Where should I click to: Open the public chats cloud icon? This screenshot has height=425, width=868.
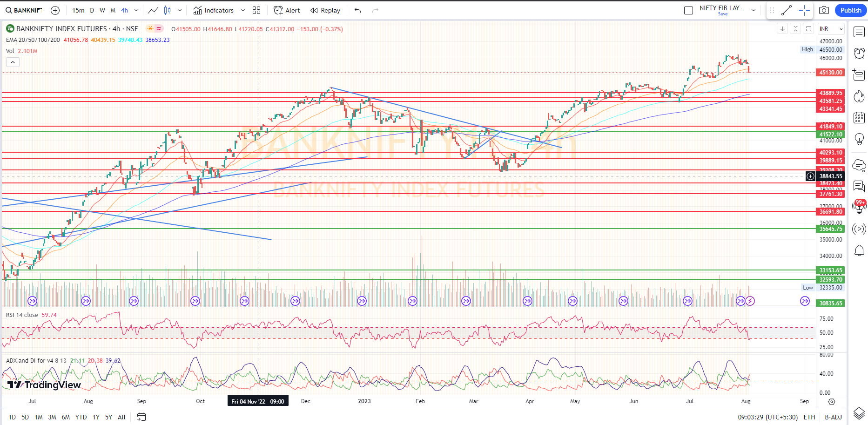859,165
